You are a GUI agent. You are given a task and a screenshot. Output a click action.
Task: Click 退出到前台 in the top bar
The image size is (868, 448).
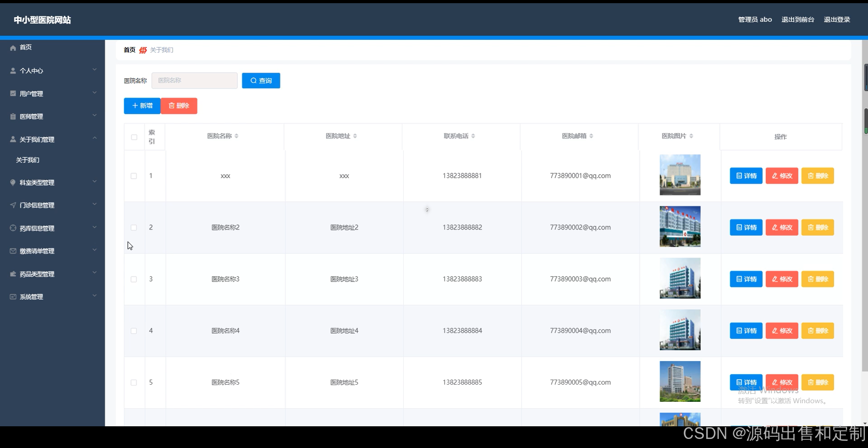[797, 19]
